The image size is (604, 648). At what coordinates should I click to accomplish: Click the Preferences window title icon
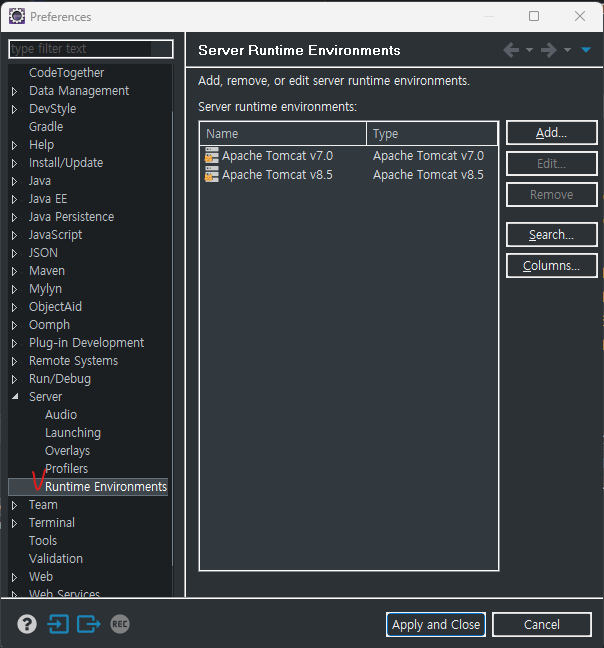tap(17, 17)
